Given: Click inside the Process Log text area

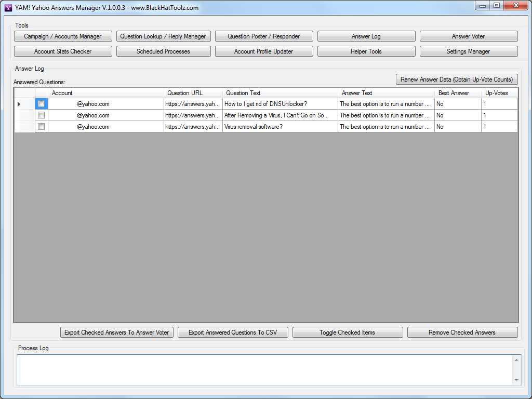Looking at the screenshot, I should (x=264, y=370).
